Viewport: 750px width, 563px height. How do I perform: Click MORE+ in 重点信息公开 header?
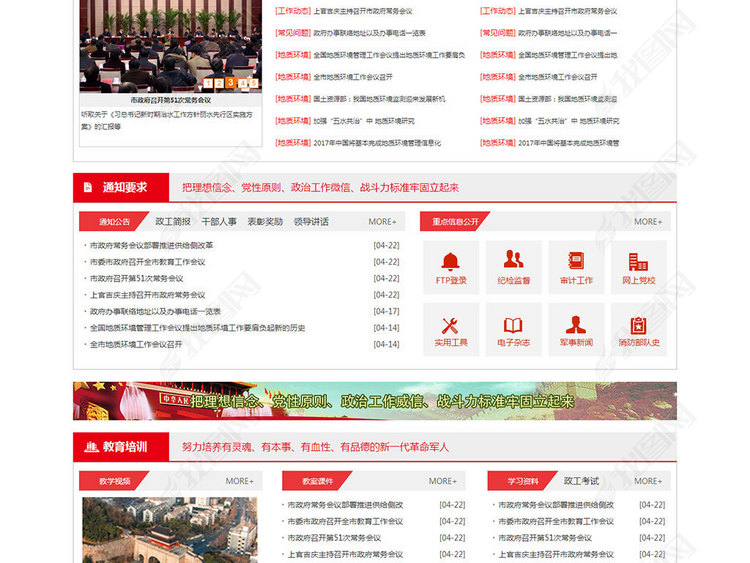click(648, 221)
